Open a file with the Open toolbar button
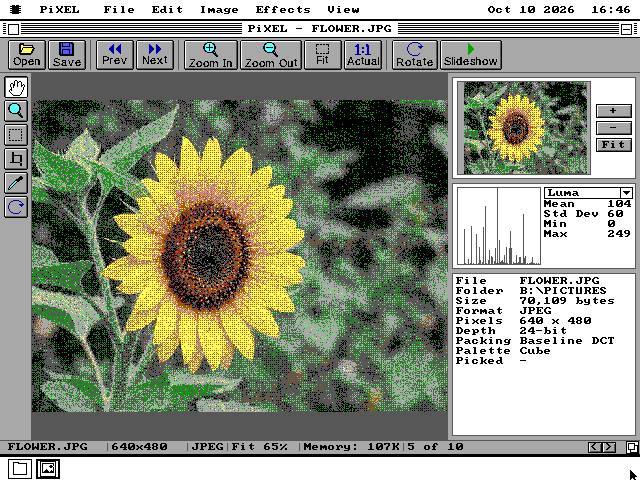This screenshot has height=480, width=640. [x=27, y=55]
